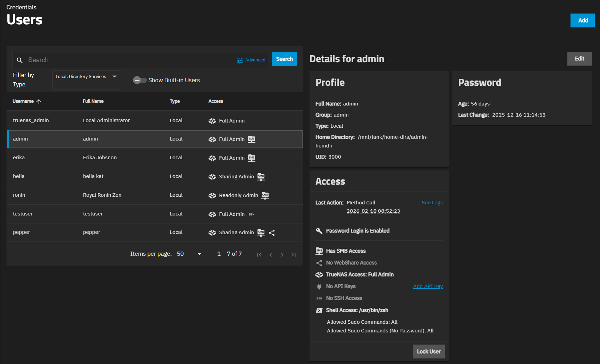
Task: Click the SMB icon in erika's row
Action: click(252, 158)
